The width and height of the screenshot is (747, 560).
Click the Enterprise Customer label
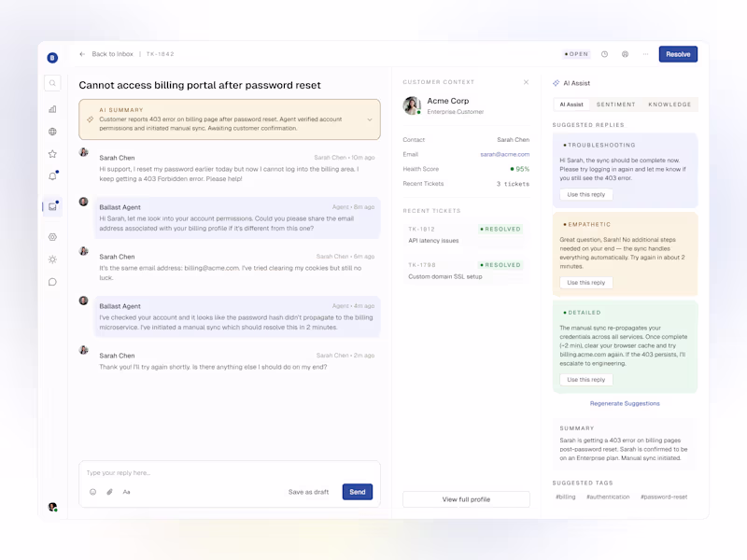(456, 112)
